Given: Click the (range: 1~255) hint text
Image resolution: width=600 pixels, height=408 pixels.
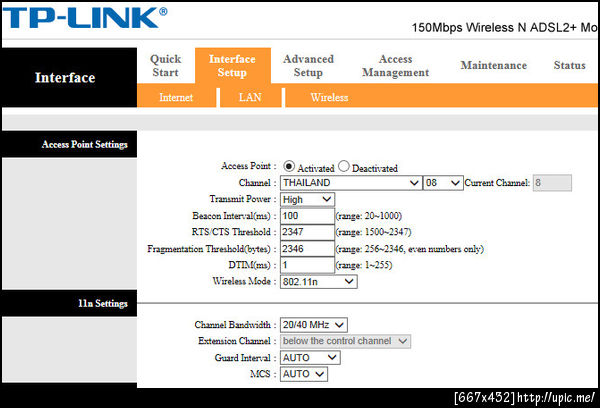Looking at the screenshot, I should click(x=364, y=265).
